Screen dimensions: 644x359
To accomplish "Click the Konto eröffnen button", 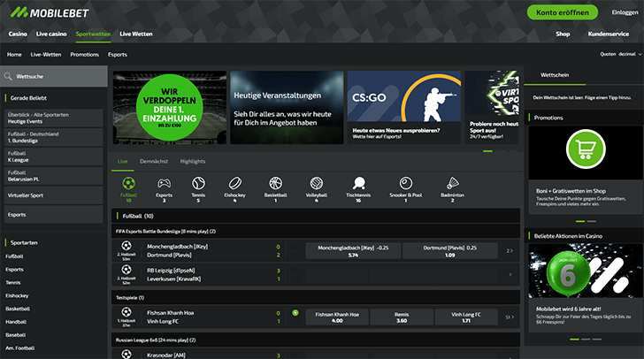I will point(563,12).
